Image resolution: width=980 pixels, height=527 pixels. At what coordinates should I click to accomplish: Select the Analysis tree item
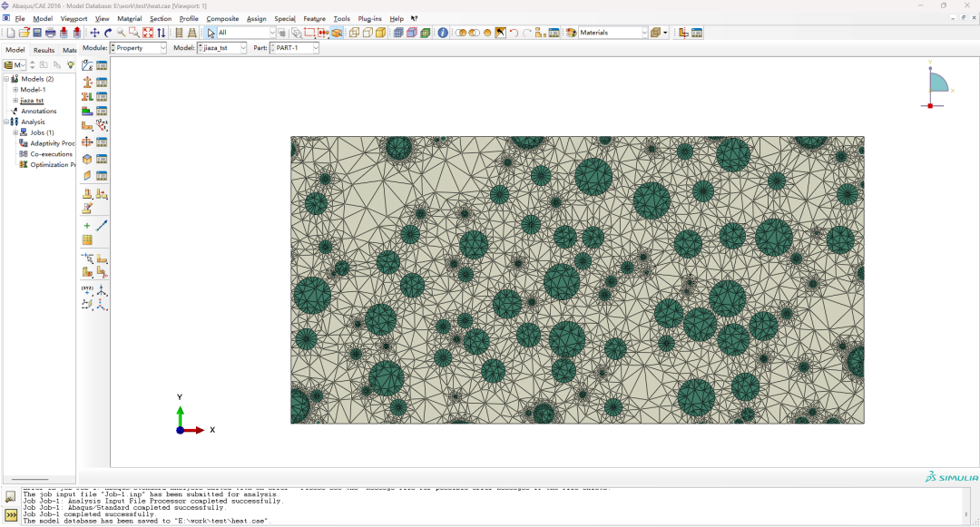click(x=34, y=122)
